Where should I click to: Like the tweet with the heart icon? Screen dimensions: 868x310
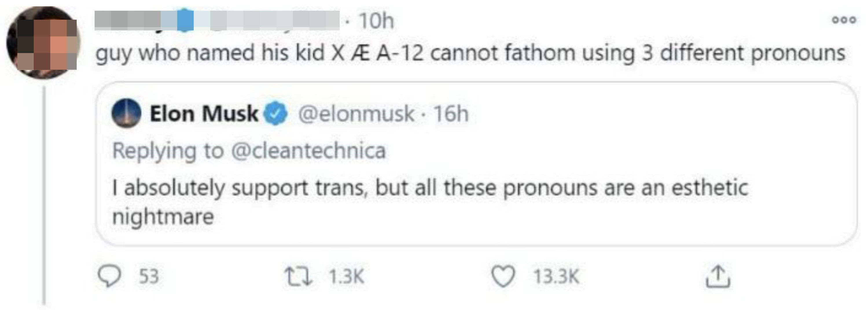pos(503,276)
